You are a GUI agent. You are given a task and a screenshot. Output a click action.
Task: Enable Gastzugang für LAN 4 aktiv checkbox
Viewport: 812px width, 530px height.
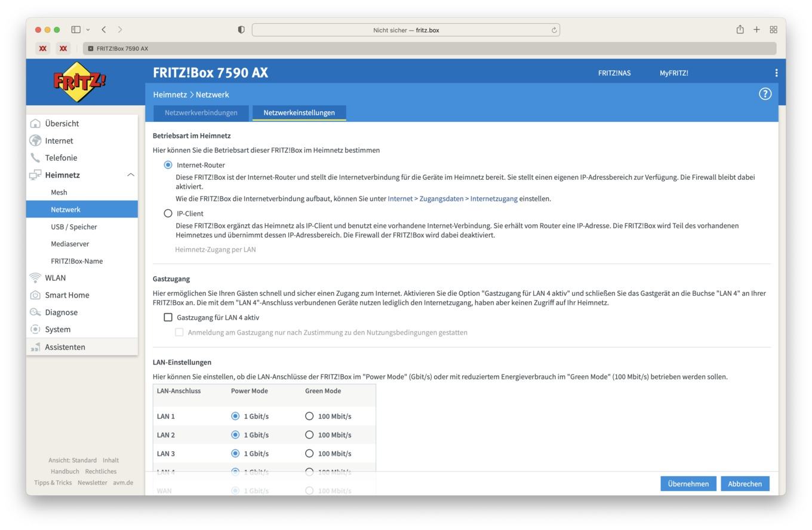[x=168, y=317]
